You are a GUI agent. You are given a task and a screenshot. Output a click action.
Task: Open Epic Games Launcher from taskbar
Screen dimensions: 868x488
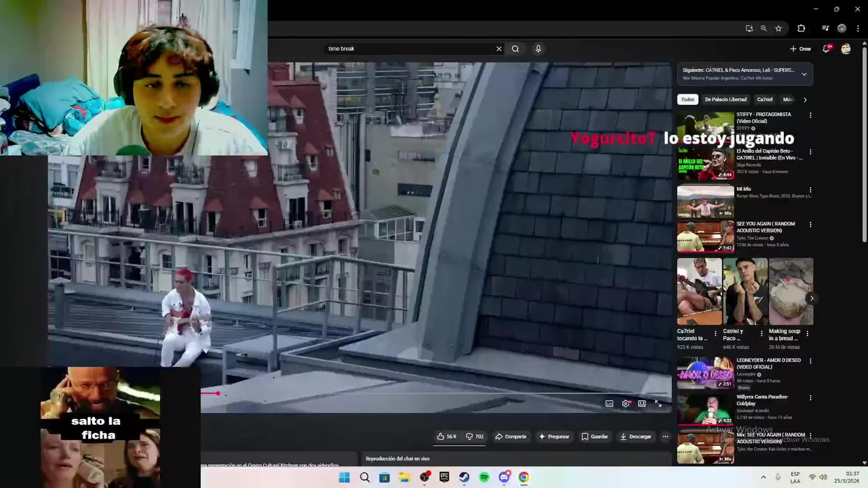tap(444, 477)
